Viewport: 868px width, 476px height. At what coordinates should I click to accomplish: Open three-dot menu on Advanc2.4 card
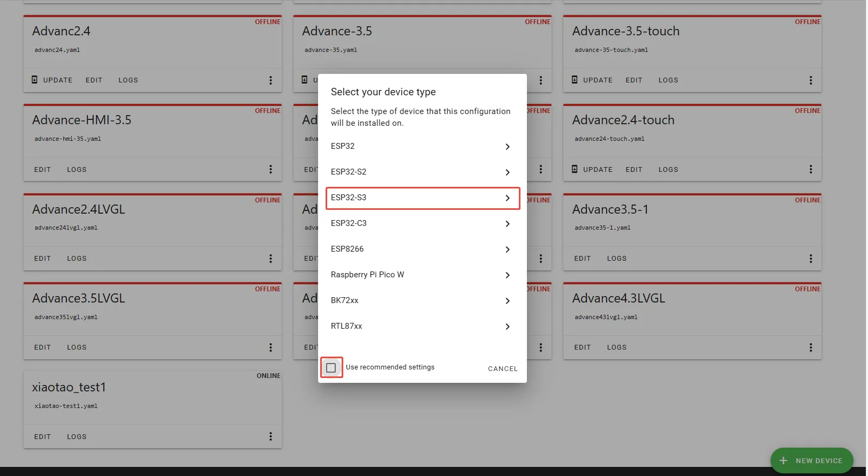tap(270, 80)
